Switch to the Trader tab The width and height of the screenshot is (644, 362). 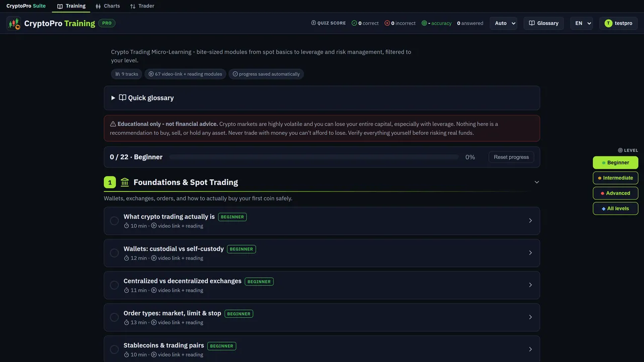(142, 6)
